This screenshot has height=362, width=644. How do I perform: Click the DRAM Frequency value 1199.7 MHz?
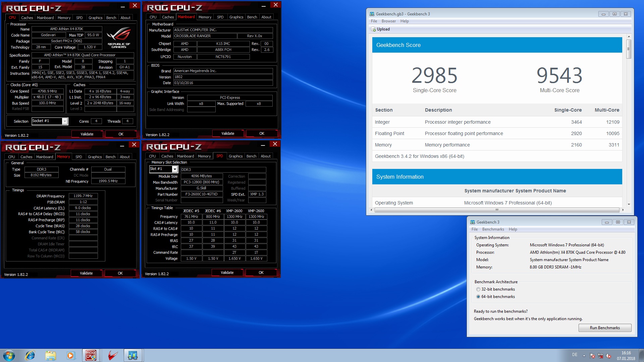click(83, 196)
